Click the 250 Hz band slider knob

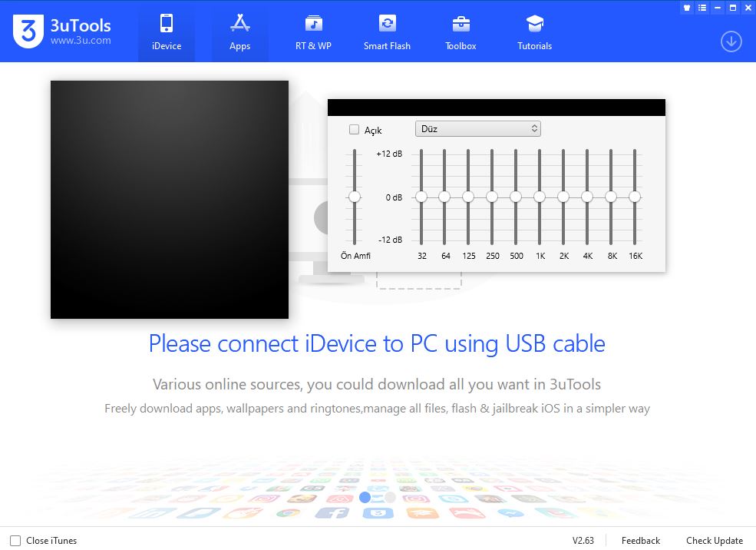pos(492,197)
